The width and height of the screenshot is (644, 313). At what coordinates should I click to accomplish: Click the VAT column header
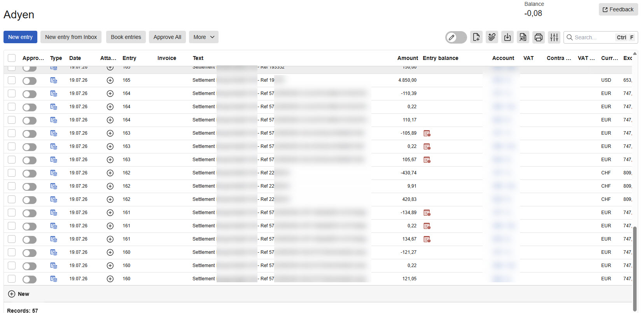click(x=528, y=58)
